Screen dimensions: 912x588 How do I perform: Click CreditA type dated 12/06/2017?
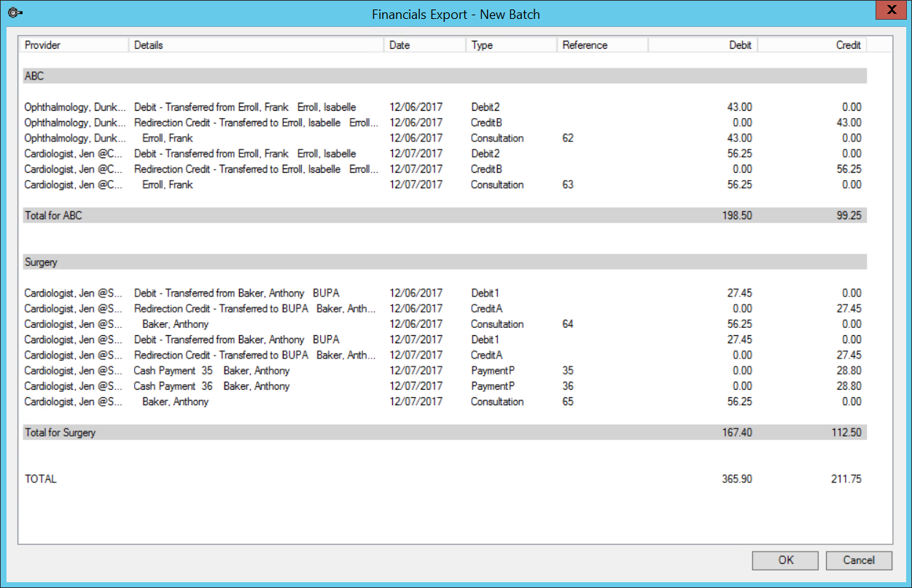(486, 308)
